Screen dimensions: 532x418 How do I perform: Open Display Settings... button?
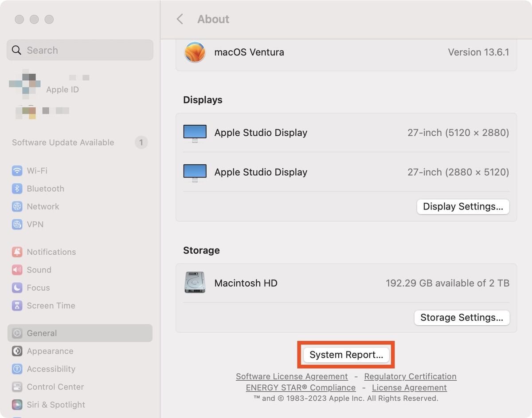point(463,206)
